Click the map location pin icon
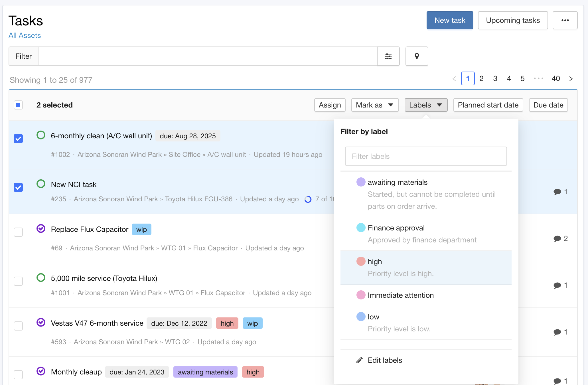The image size is (588, 385). coord(417,56)
